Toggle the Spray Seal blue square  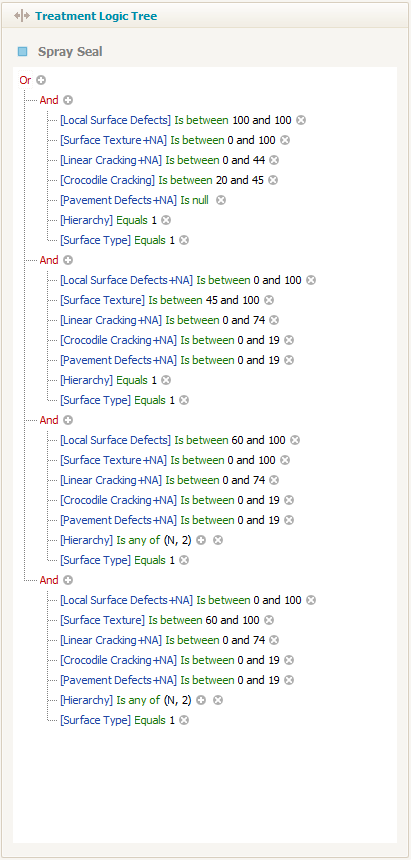22,52
